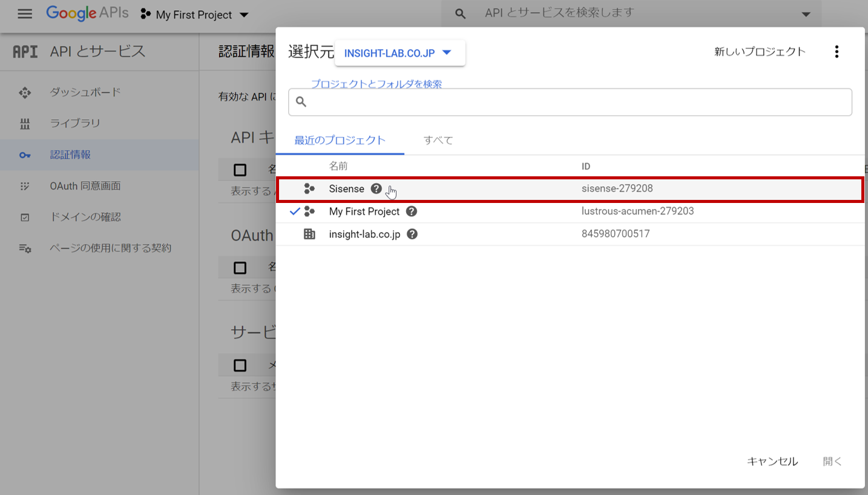
Task: Switch to 最近のプロジェクト tab
Action: (340, 140)
